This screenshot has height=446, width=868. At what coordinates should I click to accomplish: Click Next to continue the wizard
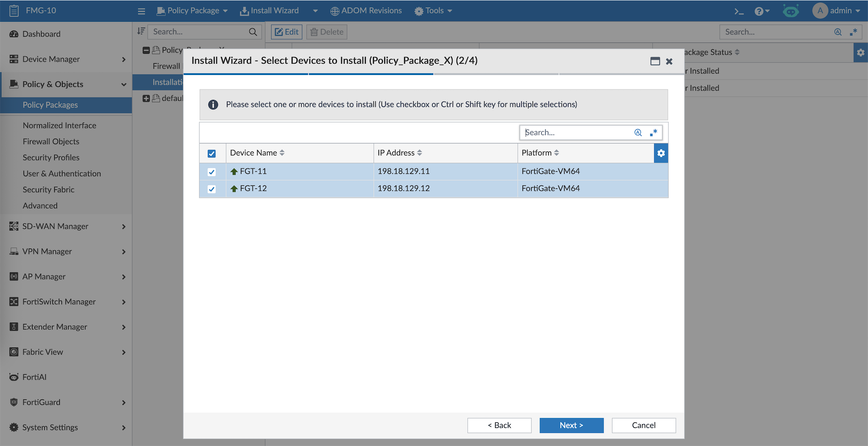click(x=571, y=425)
